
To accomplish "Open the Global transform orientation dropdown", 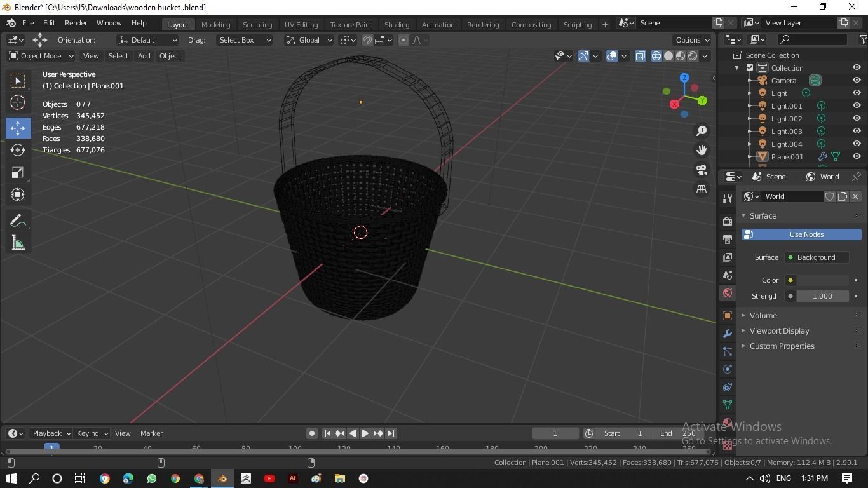I will 308,40.
